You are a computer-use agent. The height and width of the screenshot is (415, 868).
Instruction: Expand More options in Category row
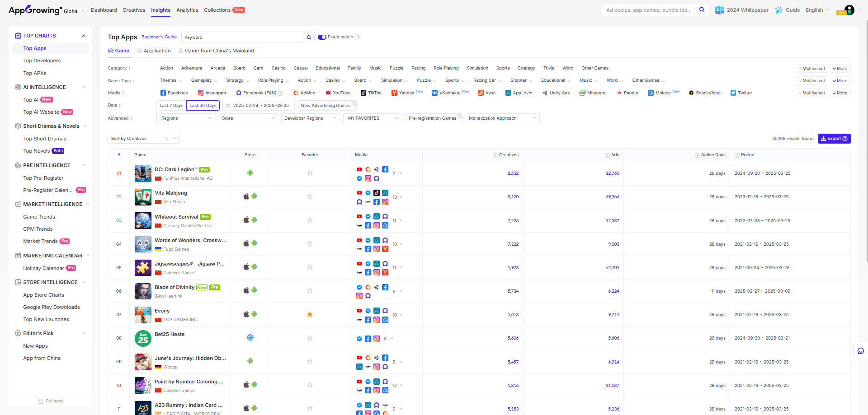point(840,69)
